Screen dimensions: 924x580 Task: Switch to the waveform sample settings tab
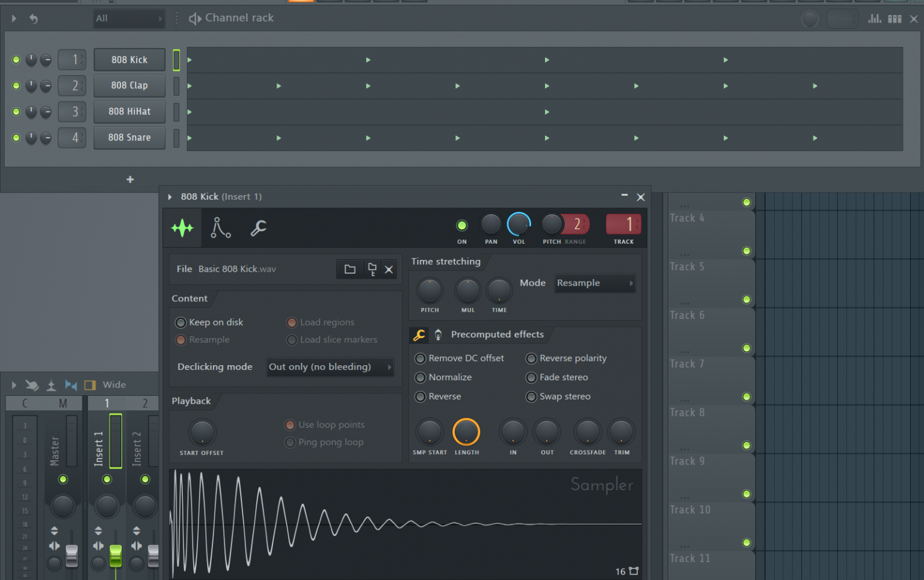click(182, 228)
